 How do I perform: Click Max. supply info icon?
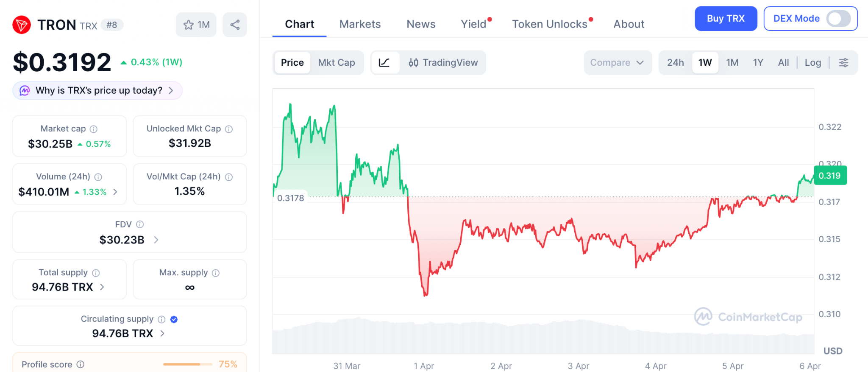point(216,273)
